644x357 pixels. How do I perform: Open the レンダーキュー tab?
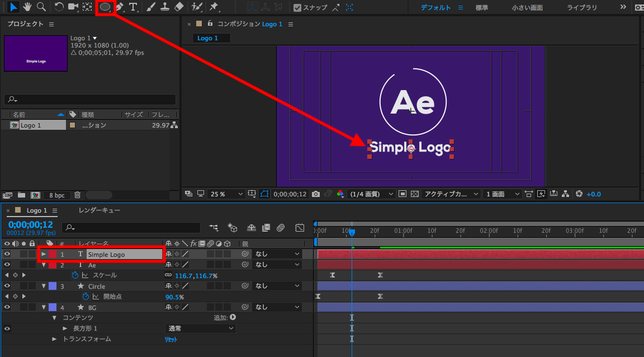coord(100,210)
